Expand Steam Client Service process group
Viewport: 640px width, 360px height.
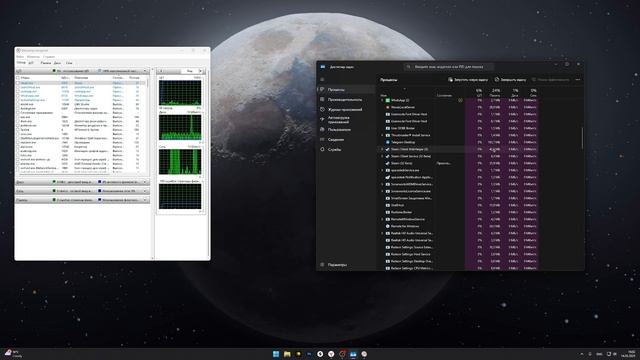(382, 156)
